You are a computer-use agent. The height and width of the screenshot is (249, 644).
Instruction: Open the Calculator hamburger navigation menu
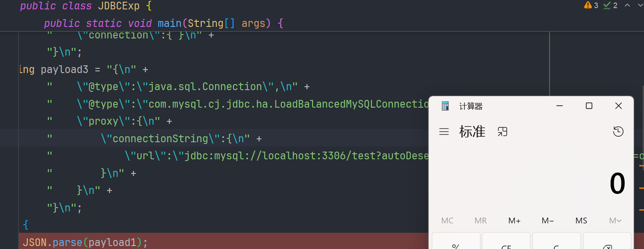click(444, 132)
